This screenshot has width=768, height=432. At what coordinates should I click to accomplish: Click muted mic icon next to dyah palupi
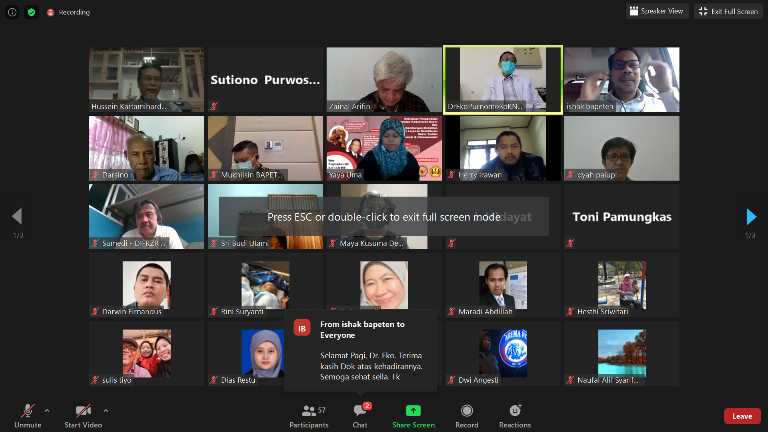(570, 175)
